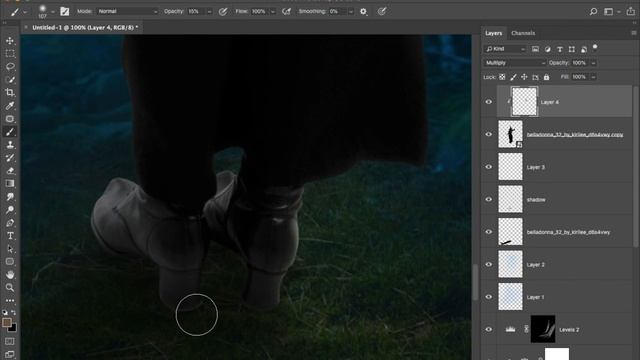Open the layer filter Kind dropdown
The height and width of the screenshot is (360, 640).
point(505,49)
